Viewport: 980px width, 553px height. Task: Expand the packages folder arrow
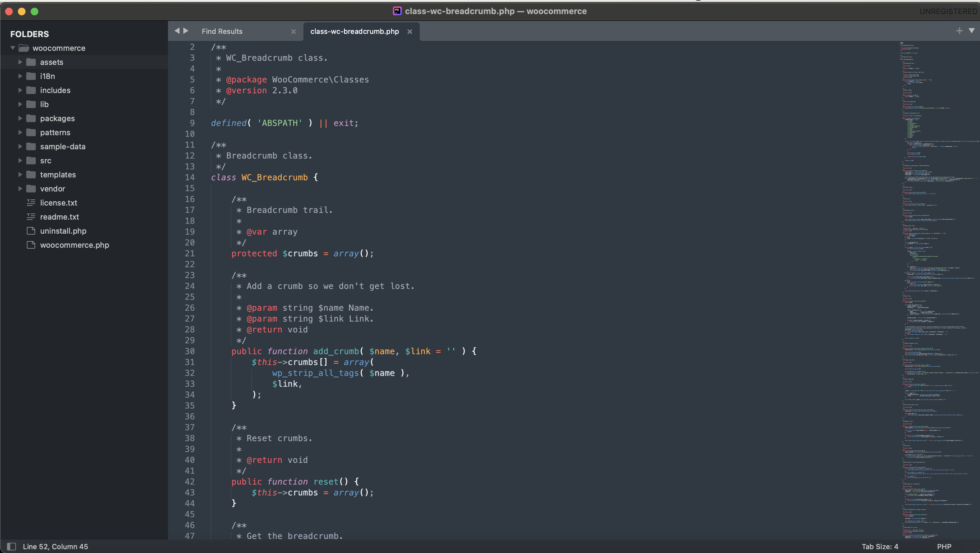20,118
